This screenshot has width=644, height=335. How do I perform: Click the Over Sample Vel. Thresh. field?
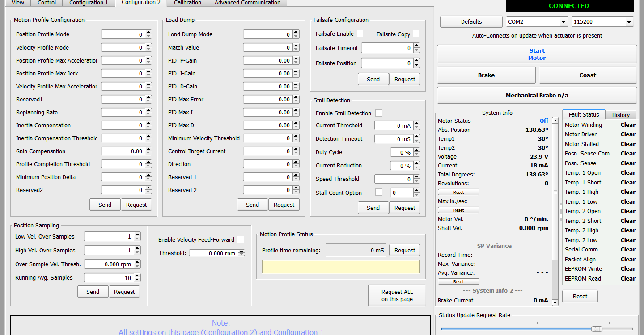coord(109,264)
